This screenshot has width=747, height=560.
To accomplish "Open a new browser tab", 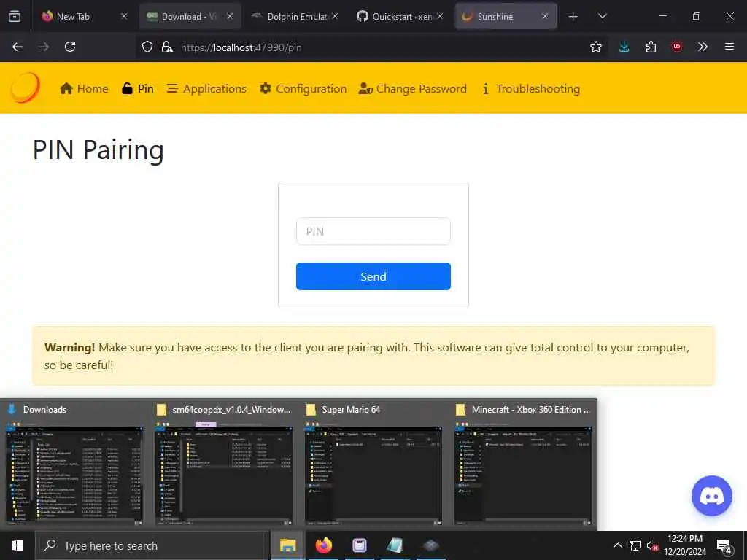I will pos(573,17).
